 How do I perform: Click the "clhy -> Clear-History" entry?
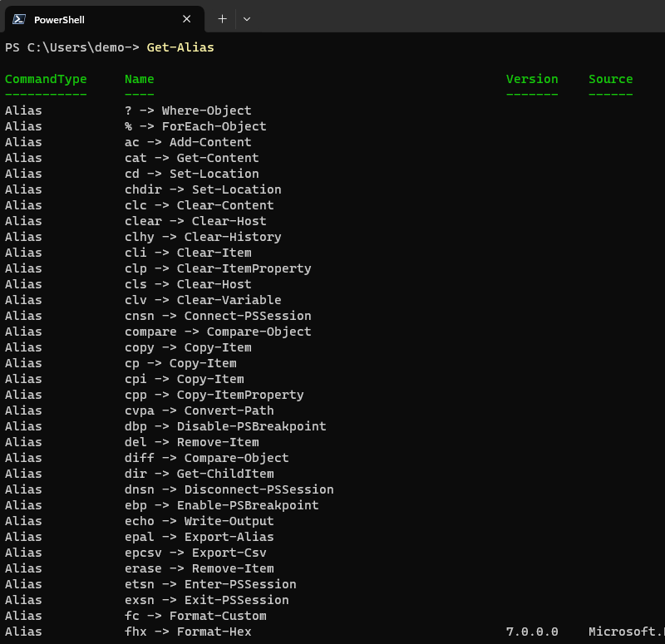click(x=203, y=237)
